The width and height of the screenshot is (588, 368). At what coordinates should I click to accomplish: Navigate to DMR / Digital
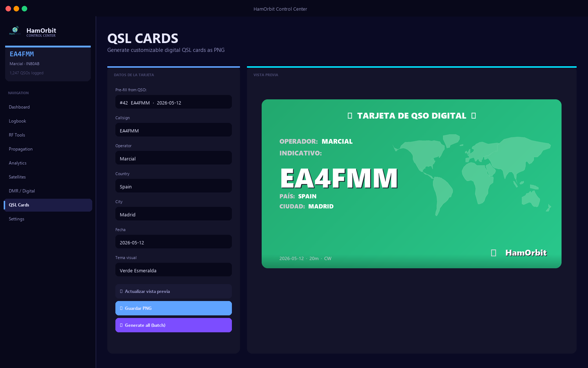[48, 191]
